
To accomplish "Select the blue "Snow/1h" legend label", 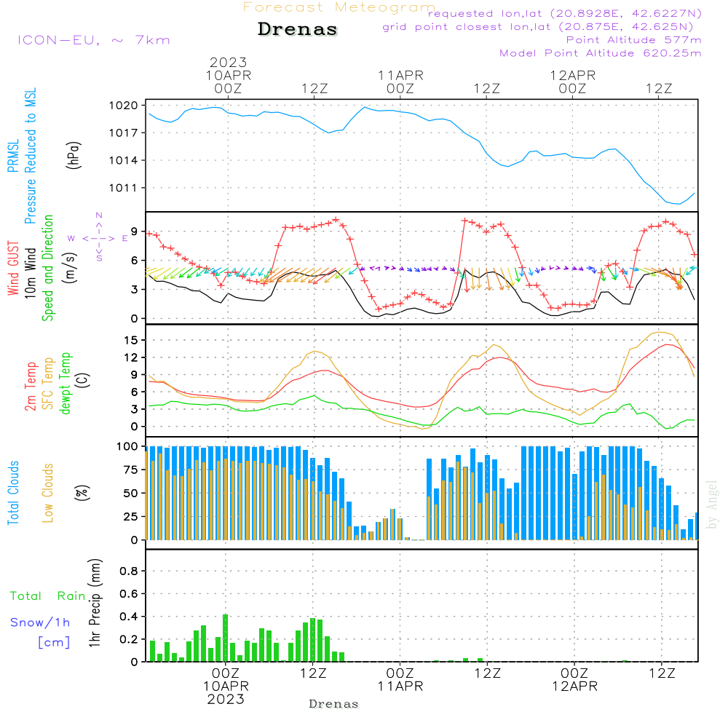I will coord(40,622).
